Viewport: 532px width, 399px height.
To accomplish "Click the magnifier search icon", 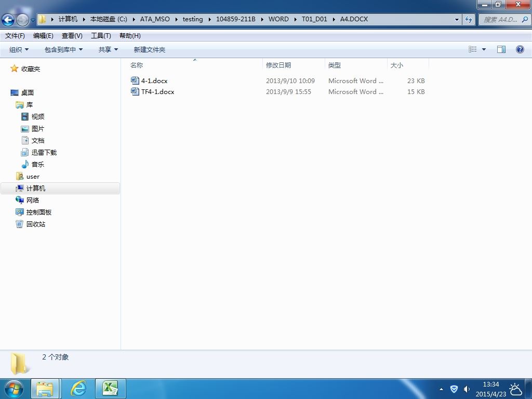I will pyautogui.click(x=525, y=20).
